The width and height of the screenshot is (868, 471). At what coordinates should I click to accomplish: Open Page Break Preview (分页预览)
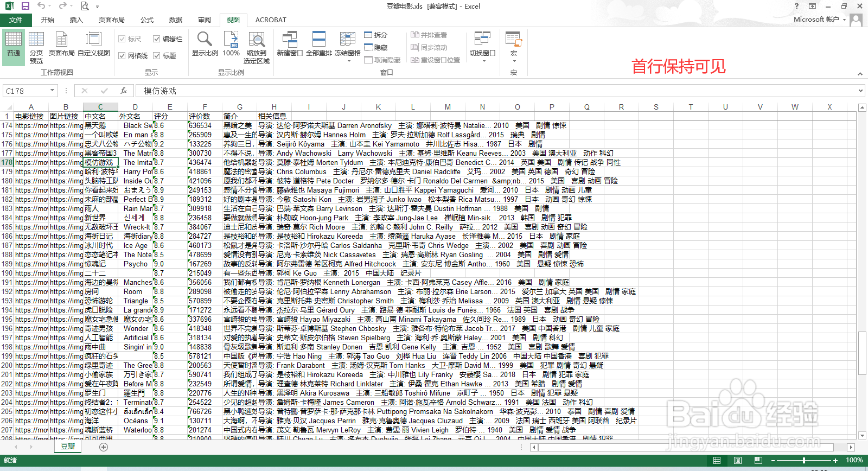point(36,48)
